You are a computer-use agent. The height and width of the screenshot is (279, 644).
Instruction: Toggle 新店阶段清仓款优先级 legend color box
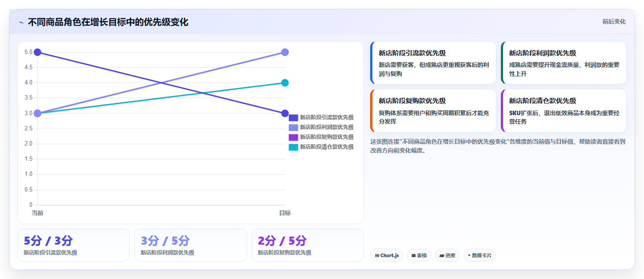293,147
